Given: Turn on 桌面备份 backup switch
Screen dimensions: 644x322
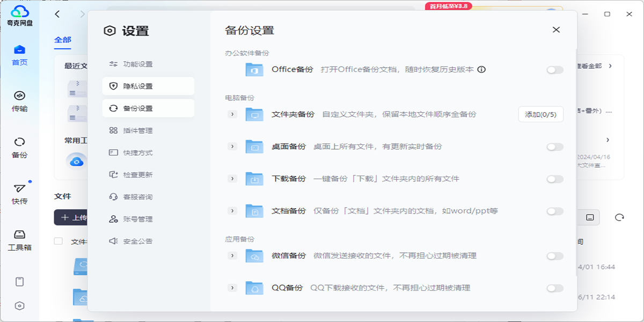Looking at the screenshot, I should pyautogui.click(x=554, y=146).
